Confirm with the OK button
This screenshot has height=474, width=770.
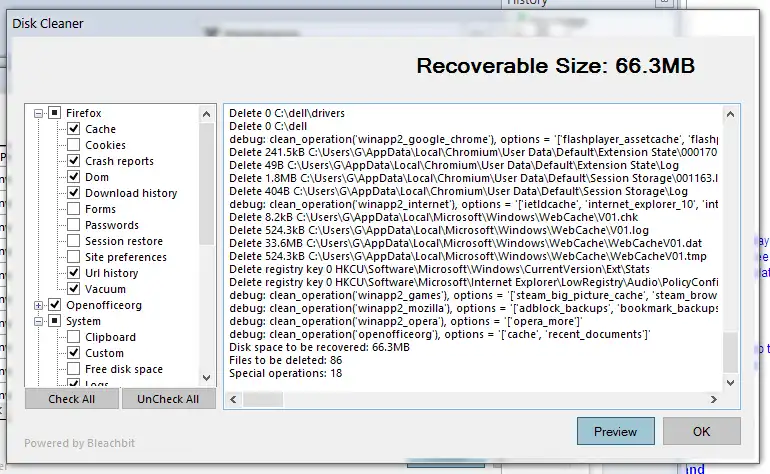702,431
